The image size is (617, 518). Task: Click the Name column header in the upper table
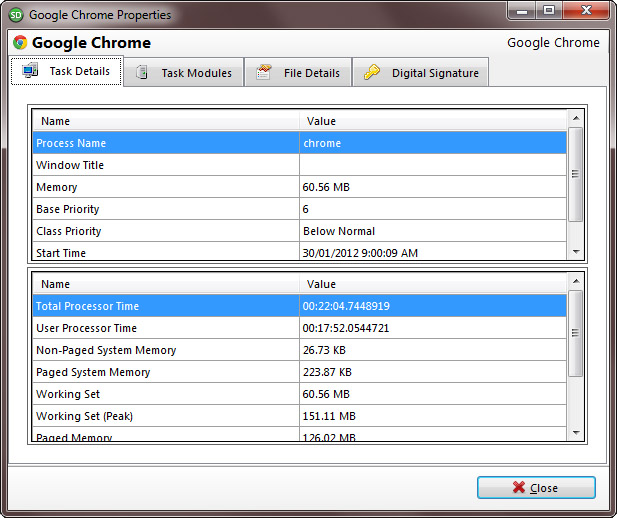coord(166,121)
